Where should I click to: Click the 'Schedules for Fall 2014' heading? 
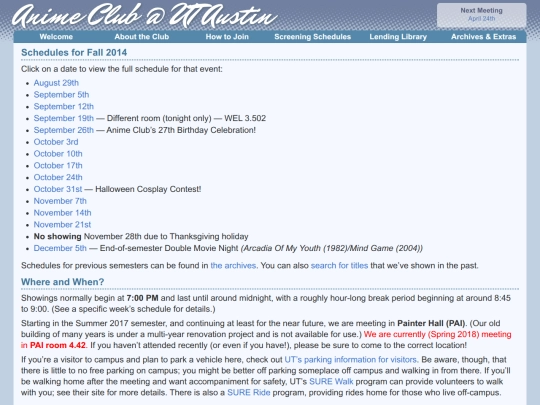click(74, 52)
